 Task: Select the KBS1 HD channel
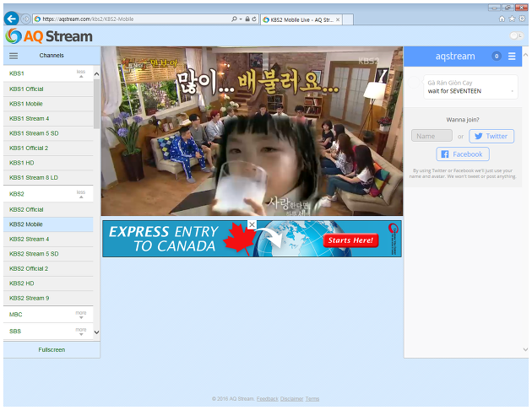pos(48,163)
